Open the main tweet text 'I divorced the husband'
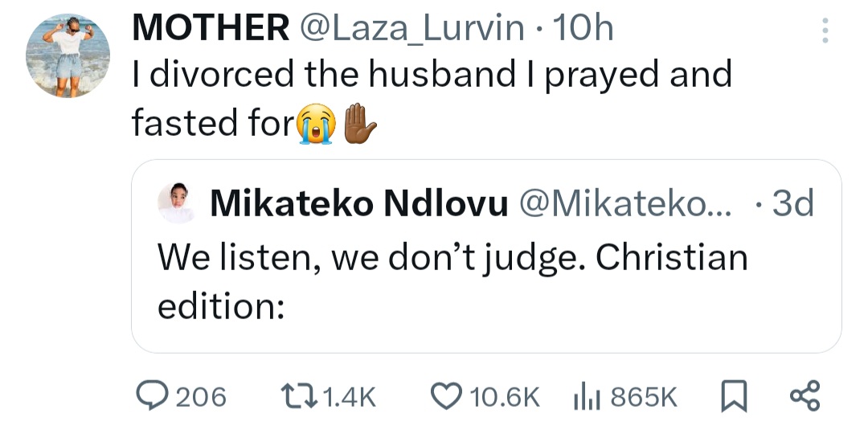Viewport: 868px width, 426px height. [x=432, y=75]
